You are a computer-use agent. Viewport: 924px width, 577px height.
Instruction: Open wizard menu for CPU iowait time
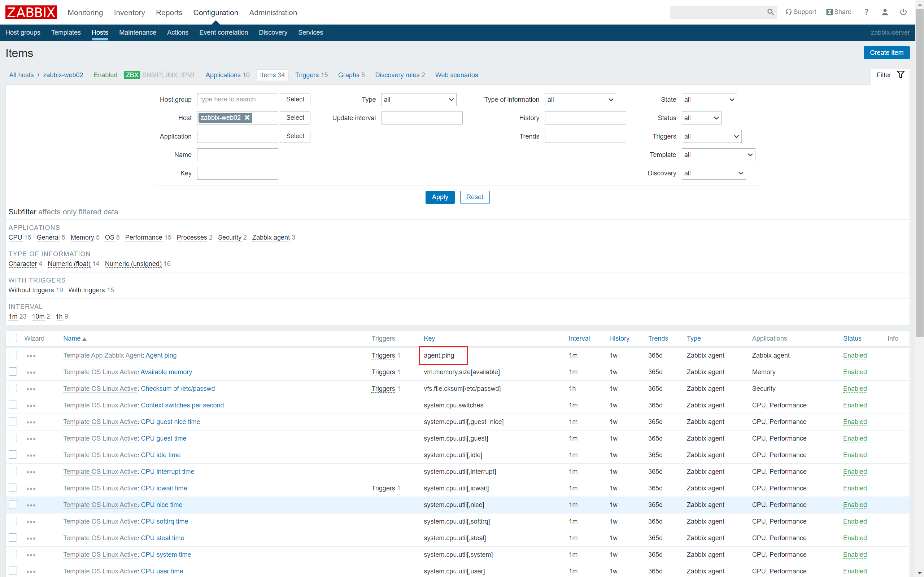[x=31, y=489]
